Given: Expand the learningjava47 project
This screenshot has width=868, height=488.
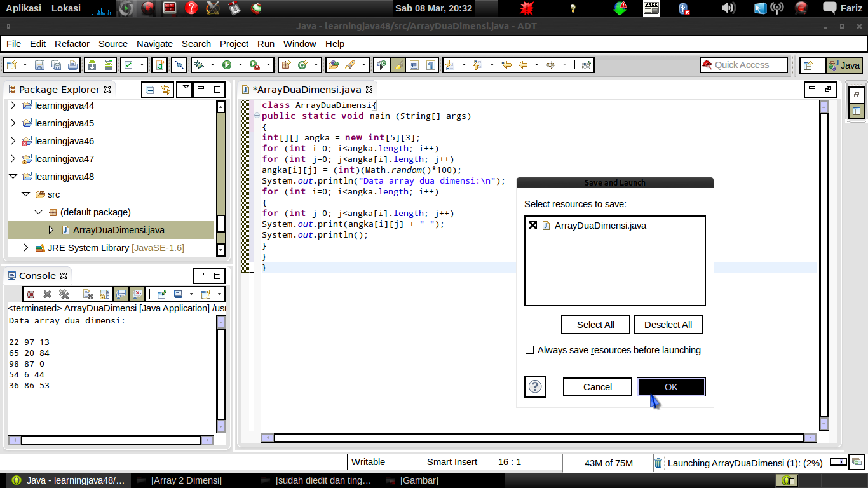Looking at the screenshot, I should tap(14, 158).
